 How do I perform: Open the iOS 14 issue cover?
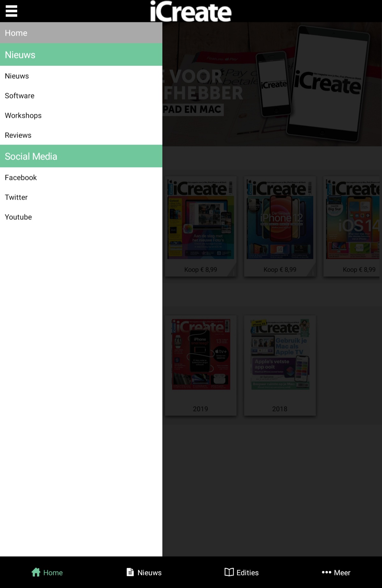[x=353, y=219]
